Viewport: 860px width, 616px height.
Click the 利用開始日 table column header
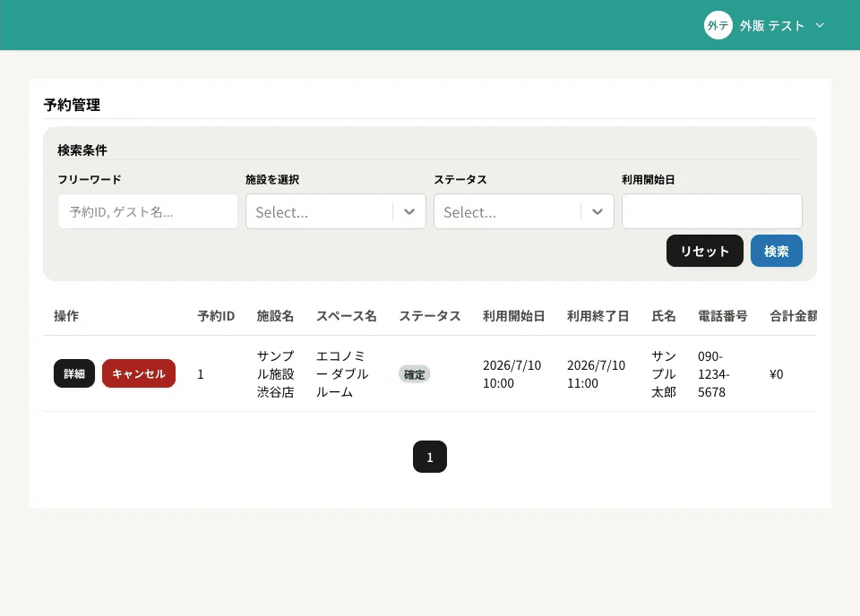tap(514, 316)
